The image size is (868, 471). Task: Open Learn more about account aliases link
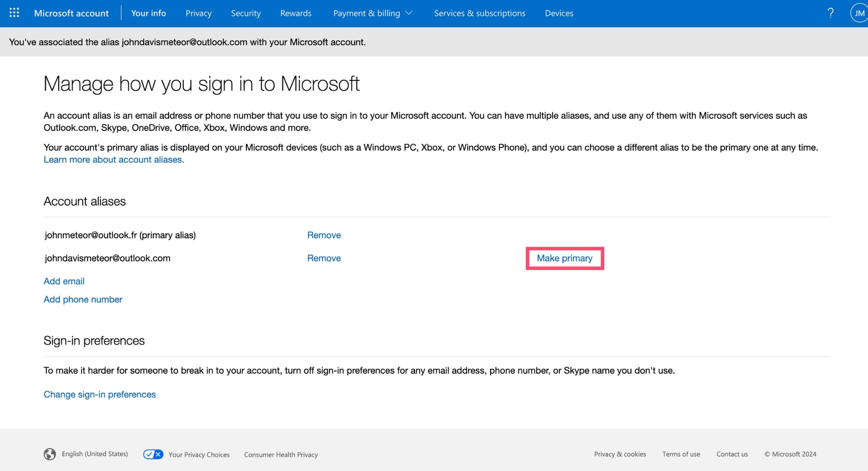pos(114,160)
